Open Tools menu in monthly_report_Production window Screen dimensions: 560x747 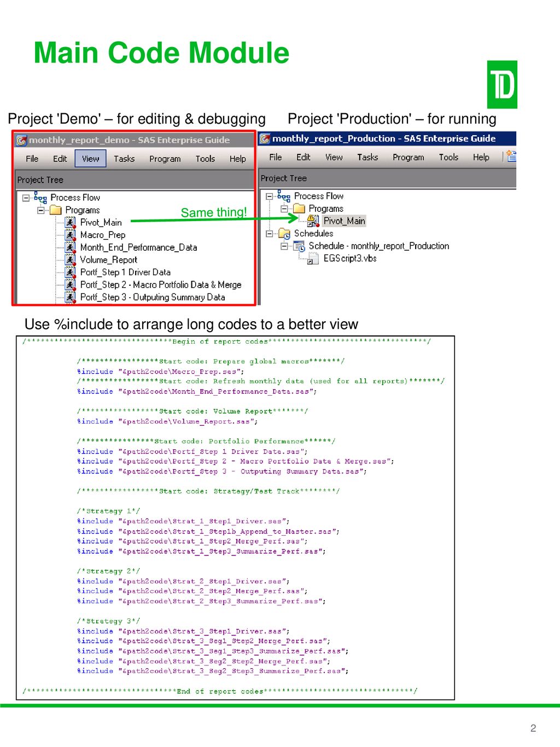[x=448, y=157]
